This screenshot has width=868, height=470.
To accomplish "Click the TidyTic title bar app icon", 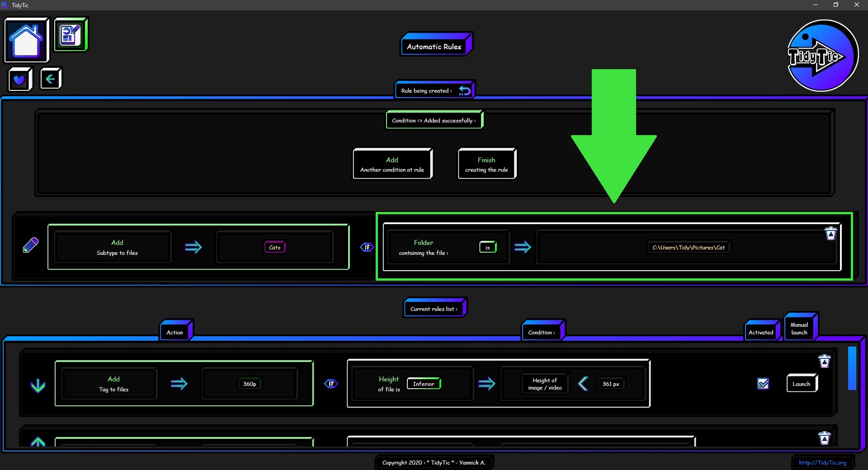I will [x=5, y=5].
